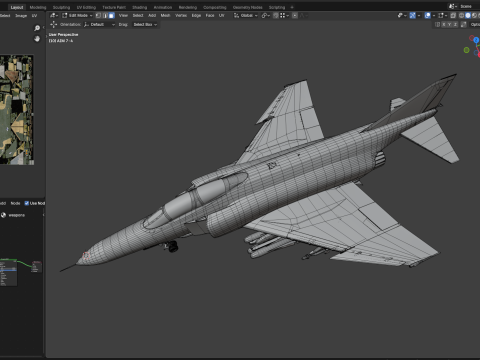Toggle proportional editing
The width and height of the screenshot is (480, 360).
point(295,15)
